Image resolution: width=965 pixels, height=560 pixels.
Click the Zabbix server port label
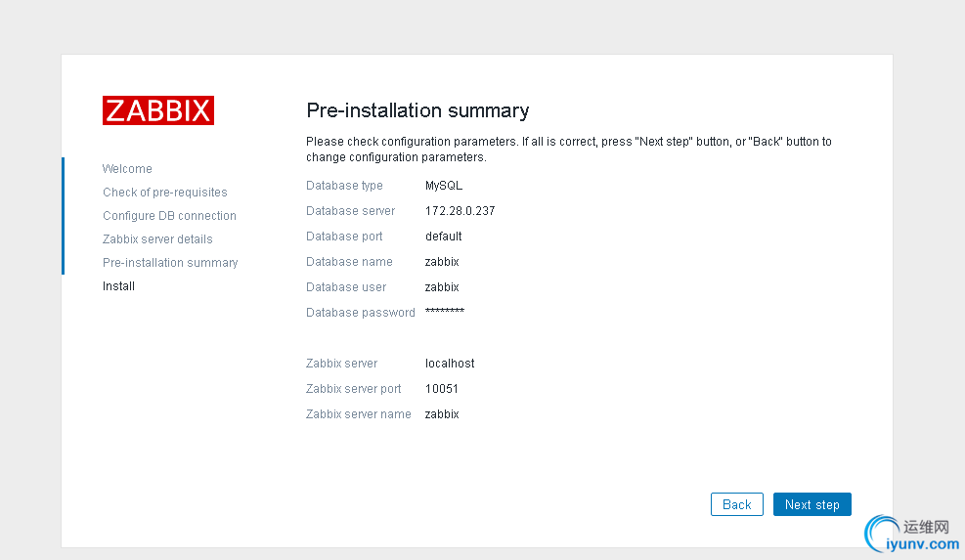353,389
